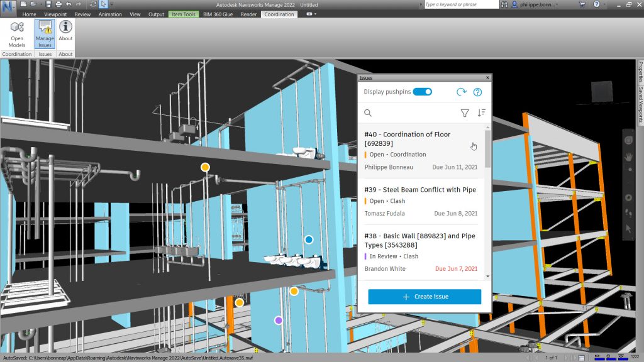Click the Open file quick access icon
Screen dimensions: 644x362
[33, 4]
